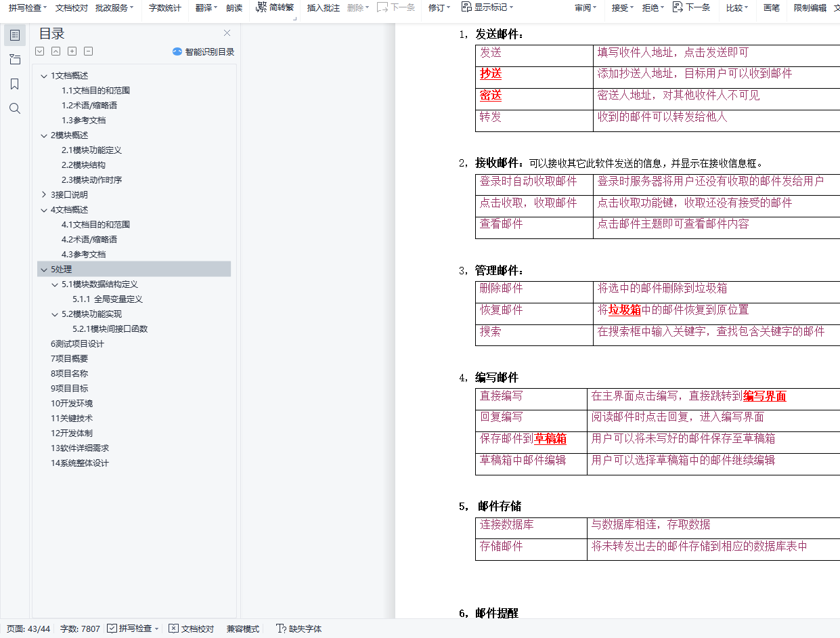Go to 5.2.1模块间接口函数 in the outline
This screenshot has width=840, height=638.
pyautogui.click(x=110, y=329)
